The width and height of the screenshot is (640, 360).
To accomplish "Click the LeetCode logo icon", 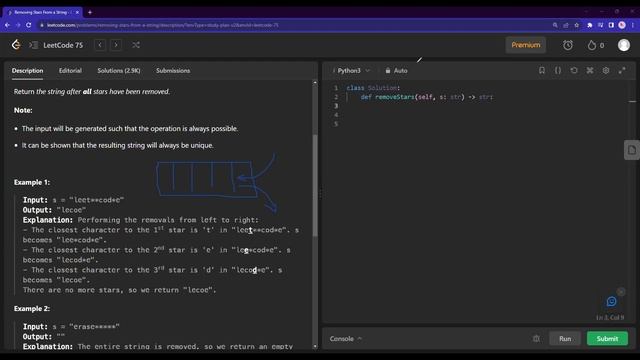I will click(x=16, y=44).
